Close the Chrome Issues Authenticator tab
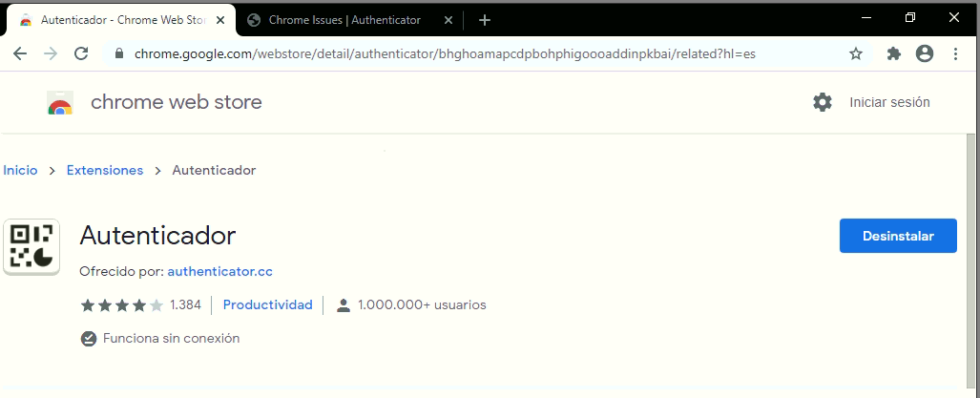Viewport: 980px width, 398px height. point(448,20)
